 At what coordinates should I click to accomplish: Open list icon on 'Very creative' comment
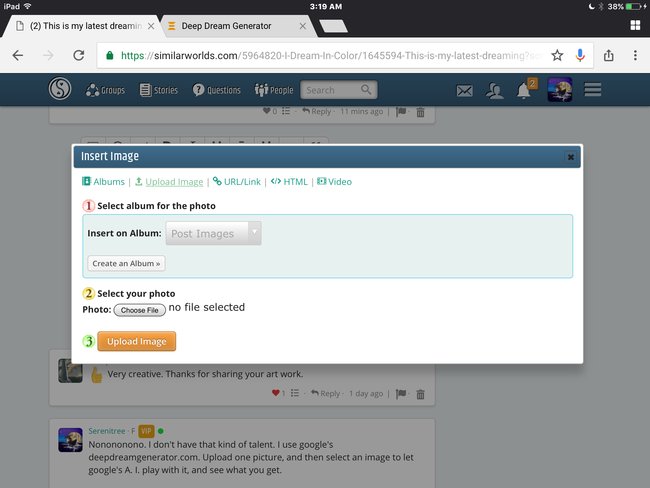(295, 393)
